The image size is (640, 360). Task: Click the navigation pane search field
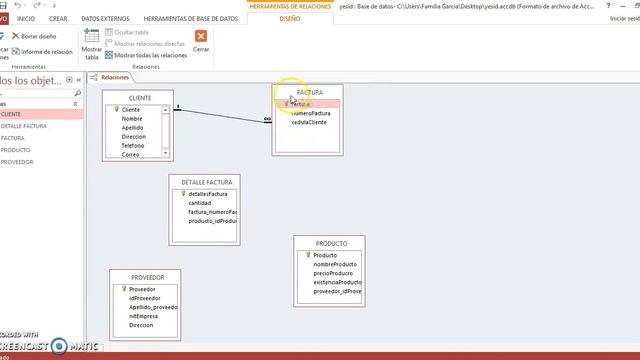tap(36, 93)
